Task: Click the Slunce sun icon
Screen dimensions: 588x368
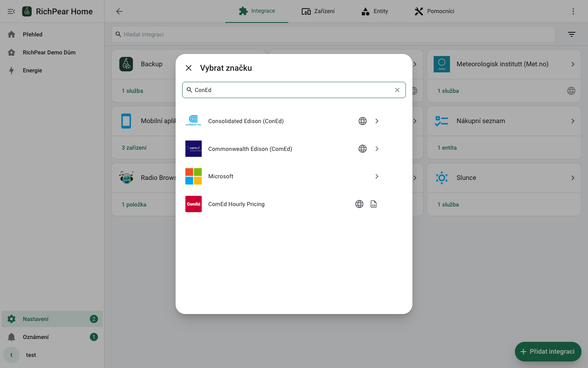Action: click(442, 178)
